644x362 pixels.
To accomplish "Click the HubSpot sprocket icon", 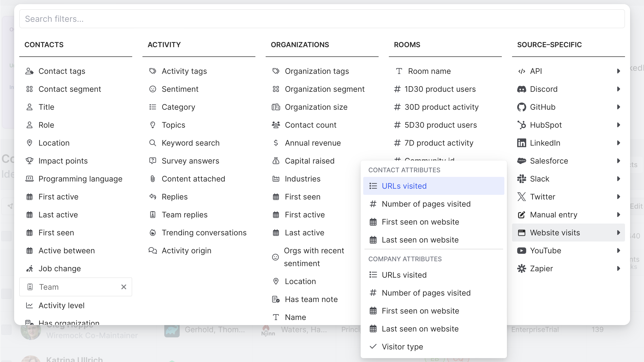I will tap(521, 125).
